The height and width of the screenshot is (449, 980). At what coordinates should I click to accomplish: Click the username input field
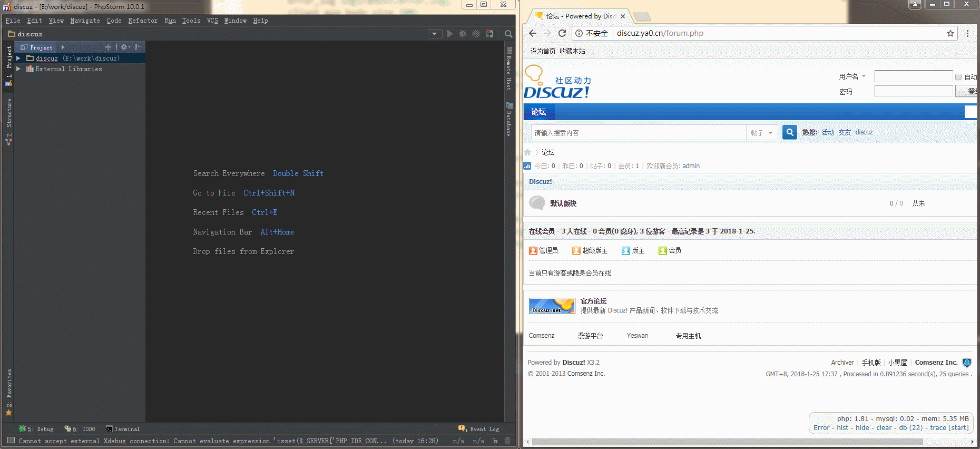(x=914, y=76)
